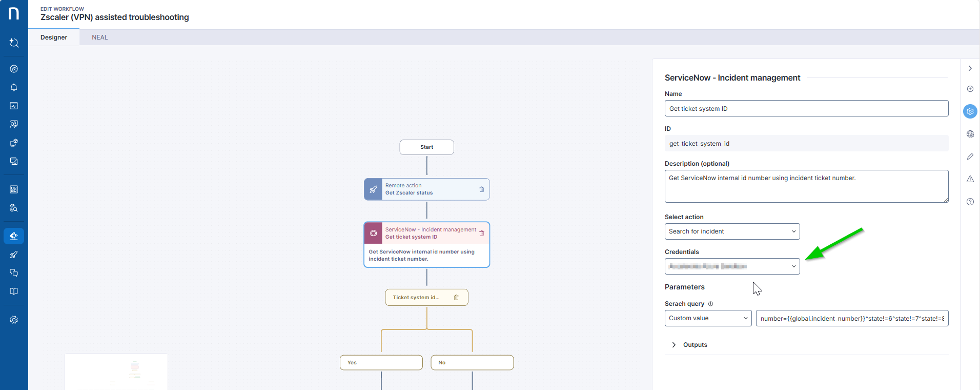The height and width of the screenshot is (390, 980).
Task: Switch to the NEAL tab
Action: 99,37
